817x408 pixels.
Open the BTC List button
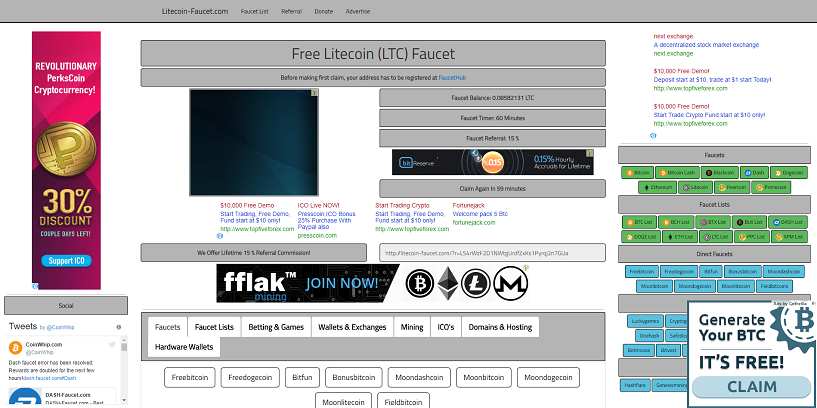click(x=639, y=222)
